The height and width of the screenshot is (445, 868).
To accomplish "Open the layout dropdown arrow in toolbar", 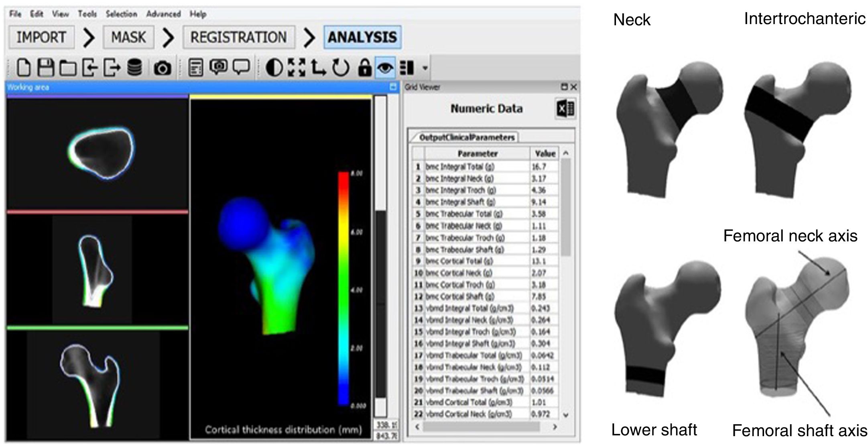I will [x=425, y=68].
